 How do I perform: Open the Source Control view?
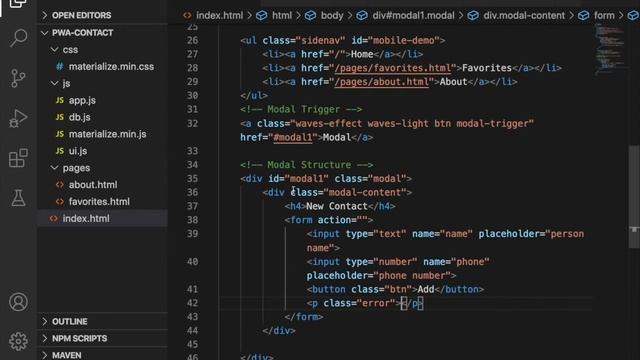(x=18, y=78)
